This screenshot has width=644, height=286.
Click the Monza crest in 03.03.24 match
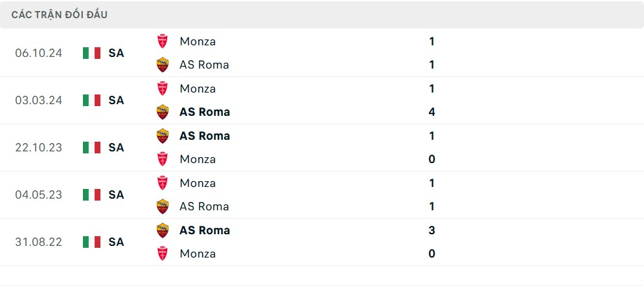pyautogui.click(x=163, y=89)
